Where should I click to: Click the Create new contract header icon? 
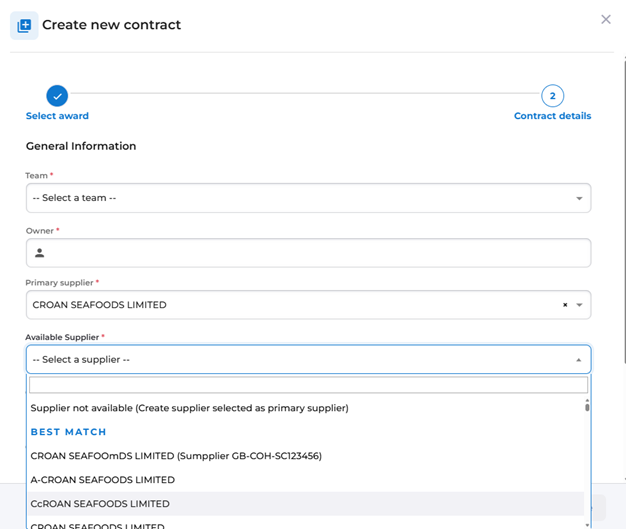(24, 25)
